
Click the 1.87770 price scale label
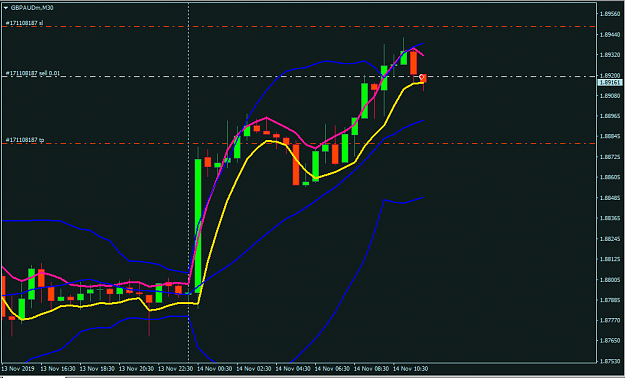pos(609,320)
